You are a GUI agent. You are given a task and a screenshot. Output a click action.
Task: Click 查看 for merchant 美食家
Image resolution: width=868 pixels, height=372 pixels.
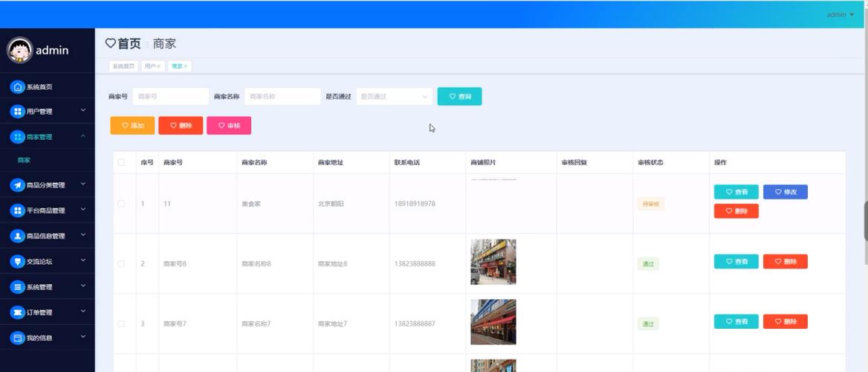pos(736,192)
